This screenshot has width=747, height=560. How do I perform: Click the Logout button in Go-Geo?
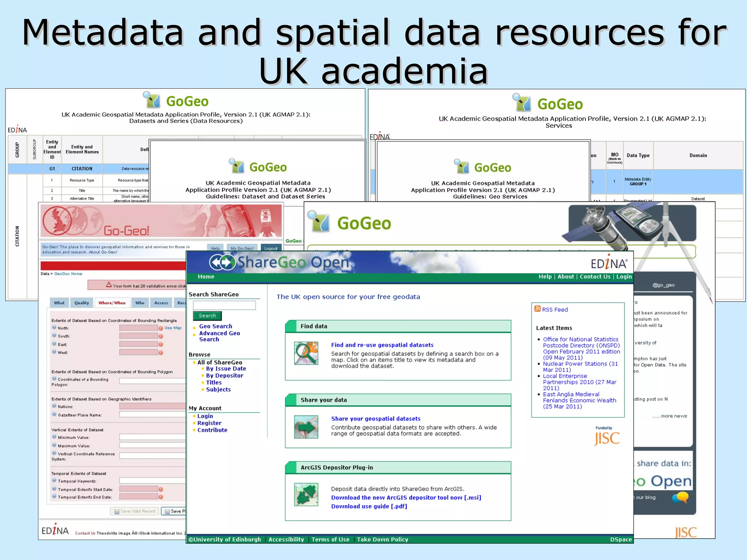pos(271,248)
